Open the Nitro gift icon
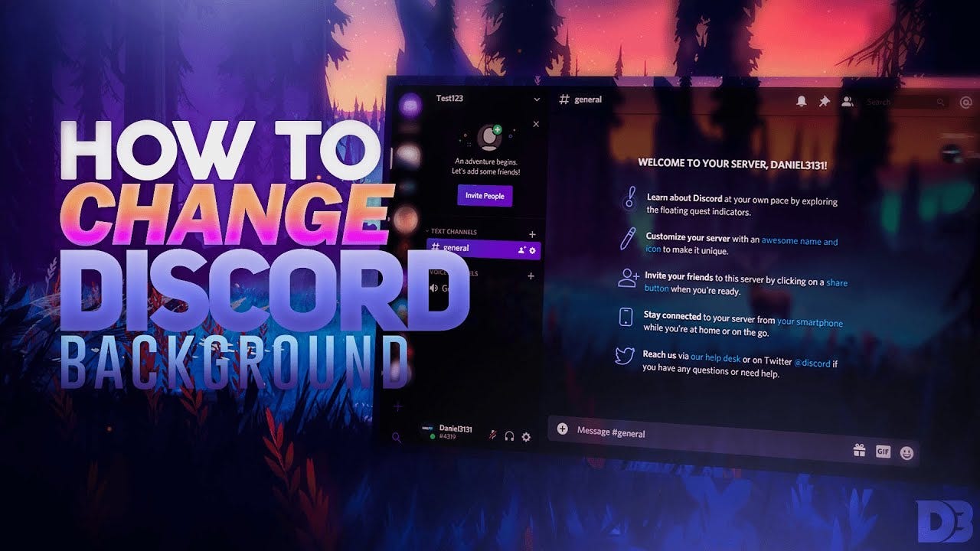The width and height of the screenshot is (980, 551). (860, 451)
